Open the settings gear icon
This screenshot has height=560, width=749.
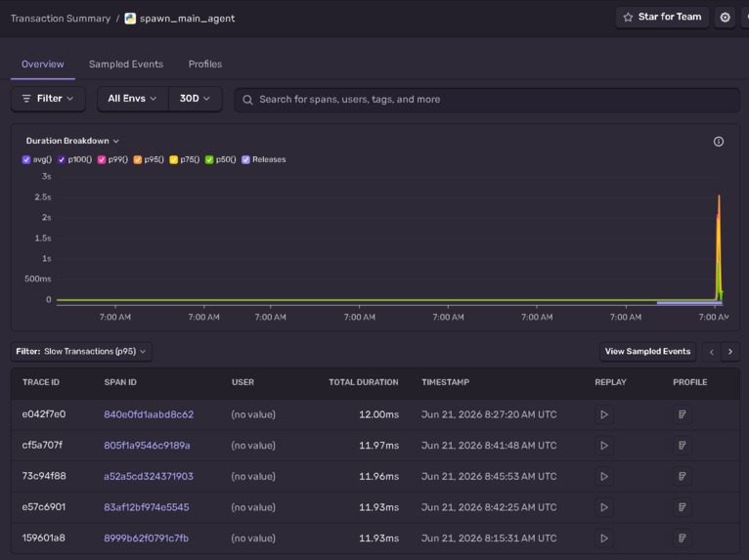tap(725, 18)
